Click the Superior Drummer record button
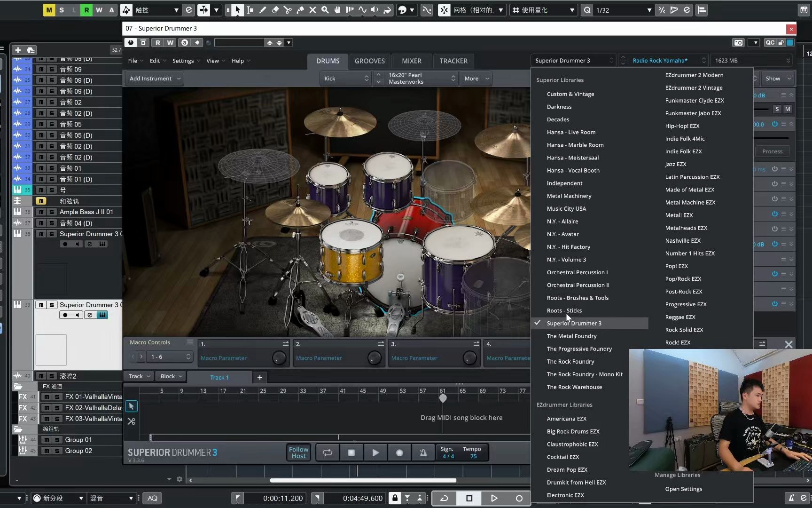 (399, 452)
